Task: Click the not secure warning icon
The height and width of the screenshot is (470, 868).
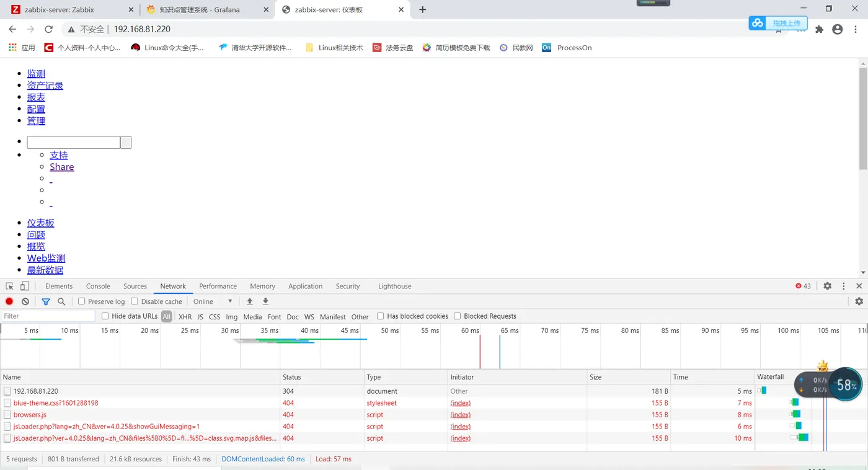Action: tap(71, 29)
